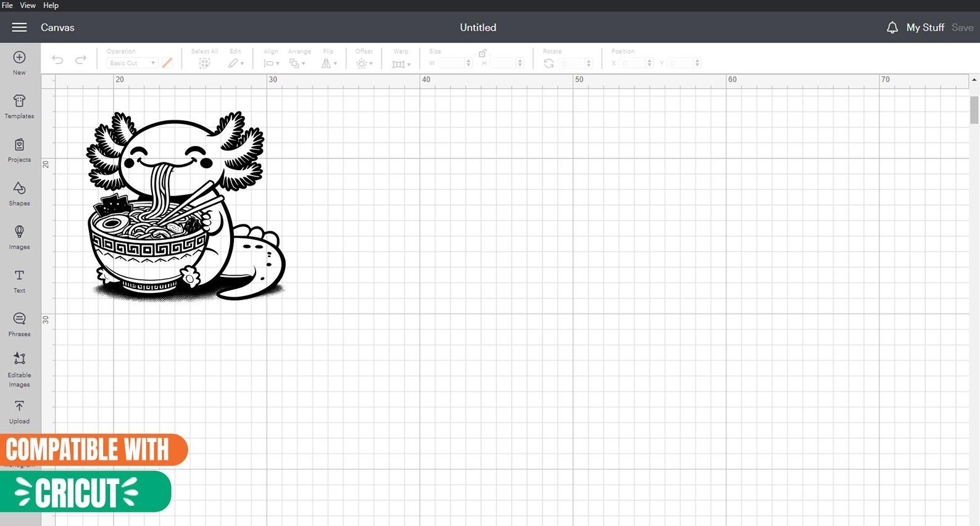Open the File menu
Image resolution: width=980 pixels, height=526 pixels.
7,5
